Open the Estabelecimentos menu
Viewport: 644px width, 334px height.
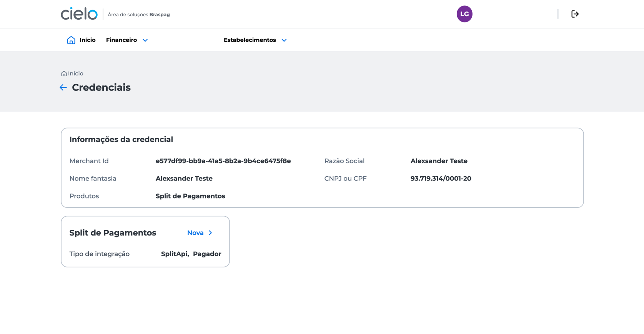(x=250, y=40)
